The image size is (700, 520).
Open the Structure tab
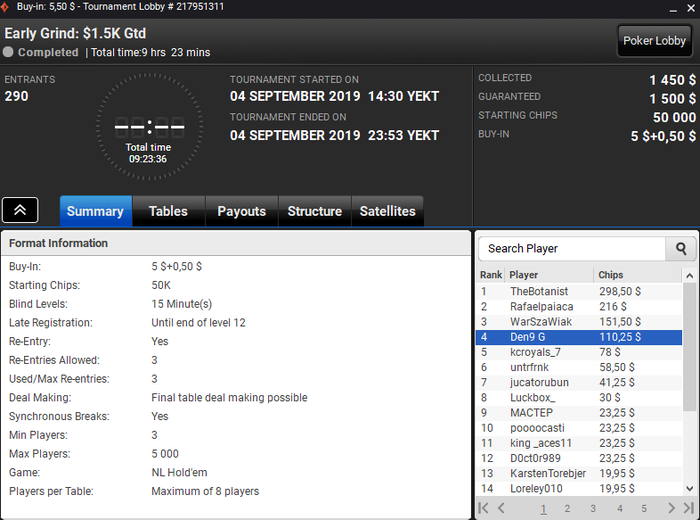coord(315,211)
